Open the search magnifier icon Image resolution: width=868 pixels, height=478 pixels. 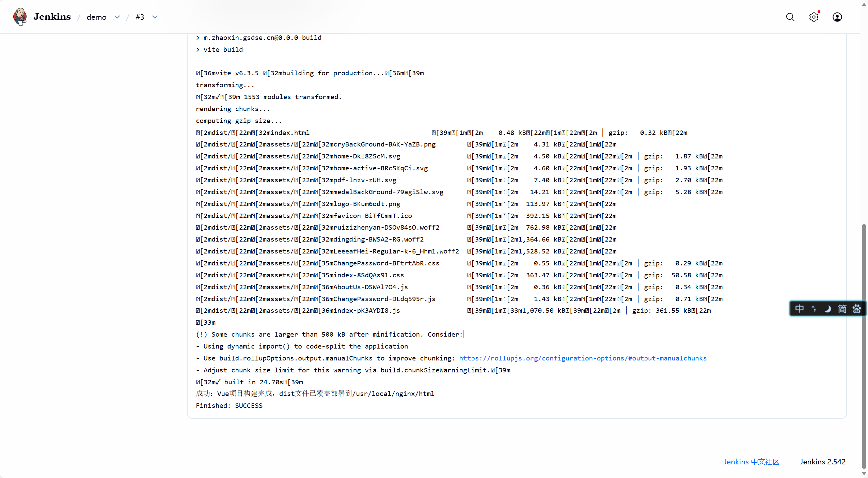tap(790, 17)
